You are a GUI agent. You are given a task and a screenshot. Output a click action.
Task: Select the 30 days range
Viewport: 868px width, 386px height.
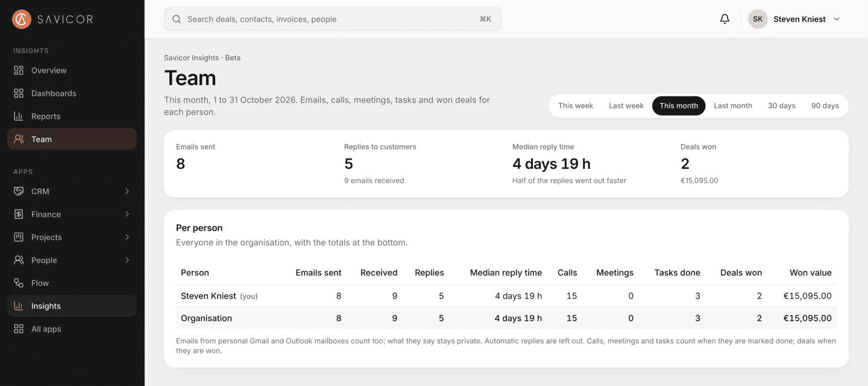[x=782, y=106]
